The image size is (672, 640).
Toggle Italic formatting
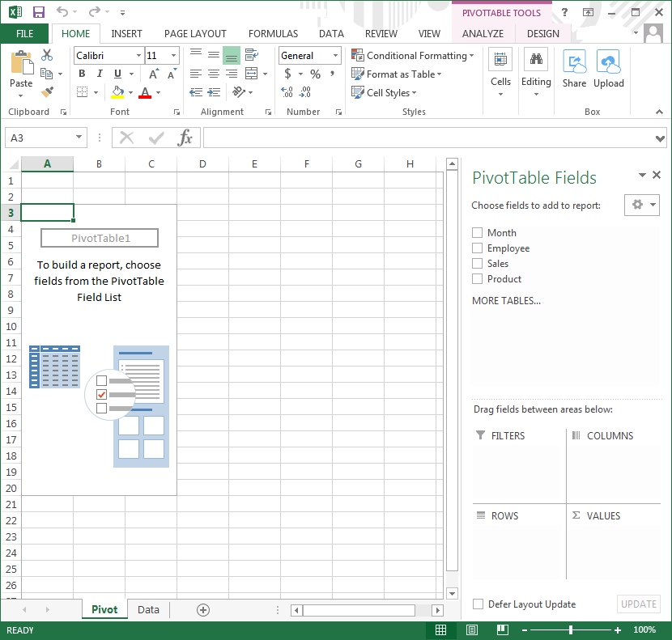point(100,74)
